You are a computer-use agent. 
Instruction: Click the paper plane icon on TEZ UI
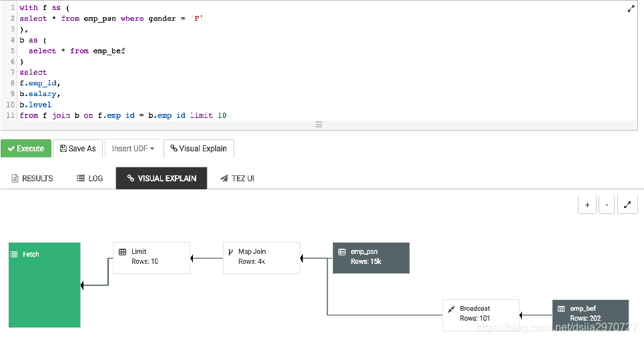224,179
